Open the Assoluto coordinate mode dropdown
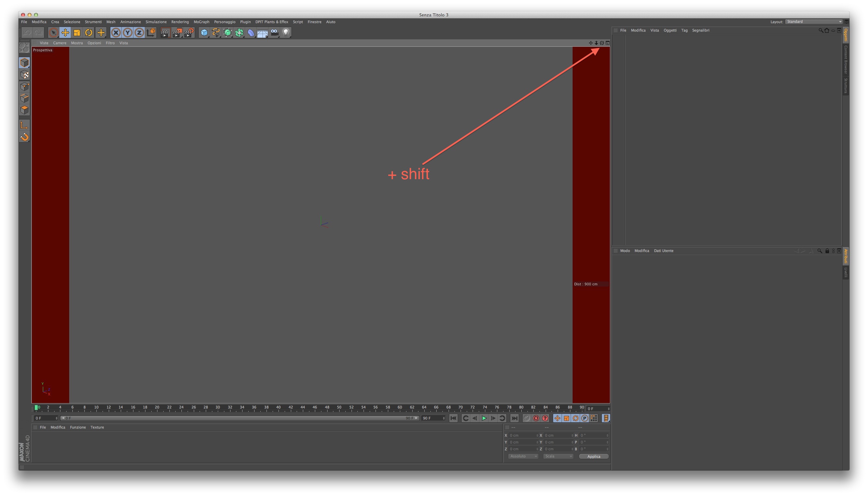The width and height of the screenshot is (868, 496). click(x=523, y=456)
